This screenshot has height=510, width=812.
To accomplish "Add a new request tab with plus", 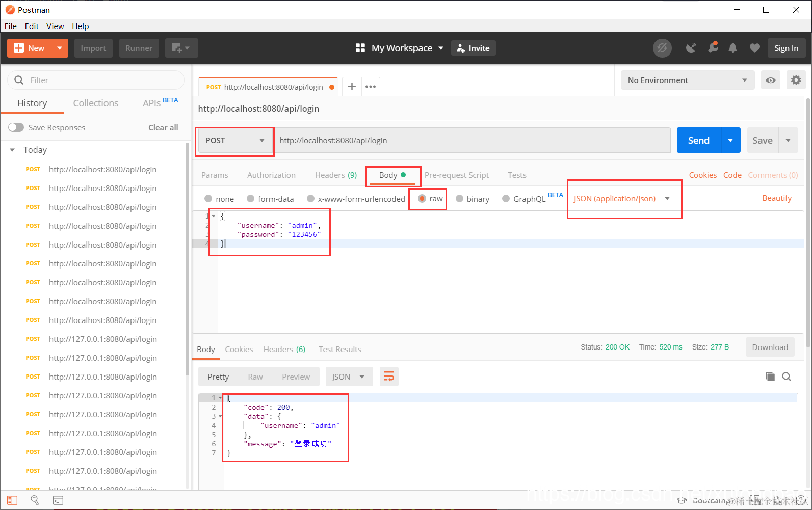I will click(x=352, y=87).
